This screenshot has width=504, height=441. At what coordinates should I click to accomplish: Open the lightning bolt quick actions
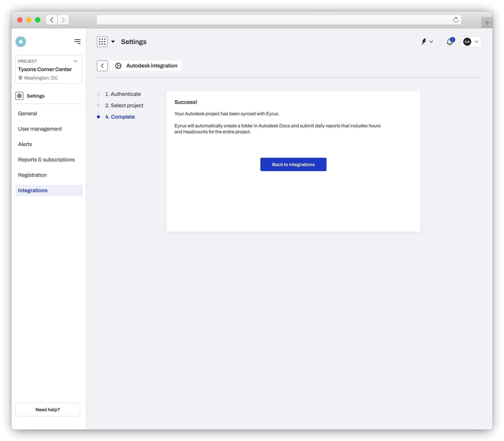point(424,42)
